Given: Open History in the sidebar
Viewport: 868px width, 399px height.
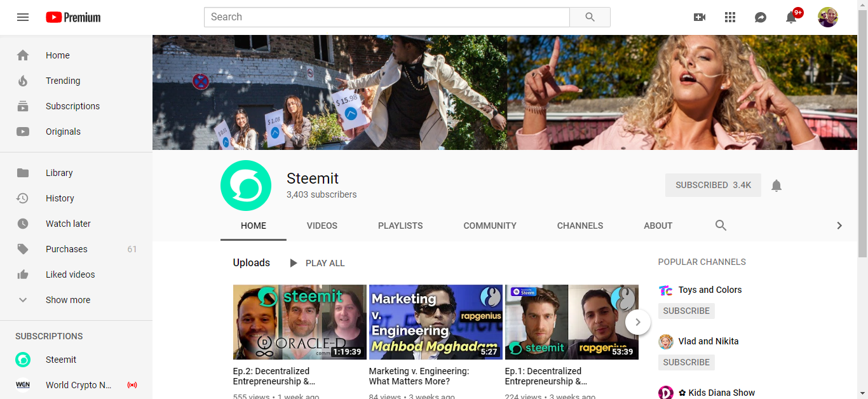Looking at the screenshot, I should [x=76, y=198].
